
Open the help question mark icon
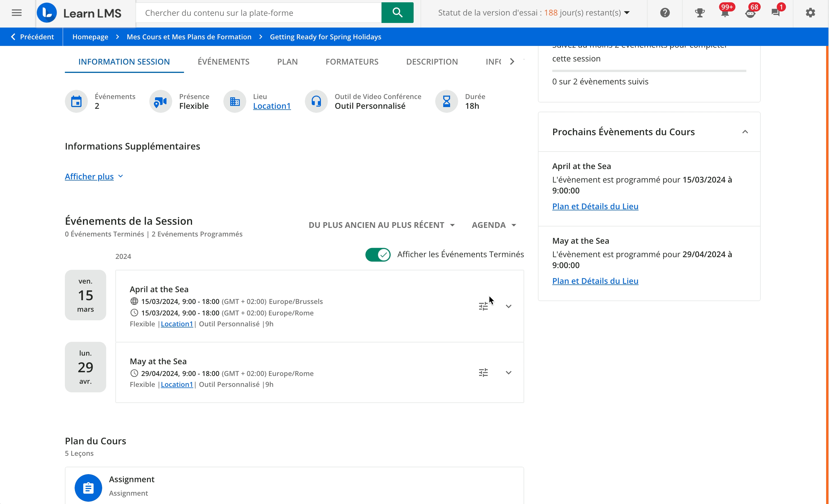coord(665,13)
